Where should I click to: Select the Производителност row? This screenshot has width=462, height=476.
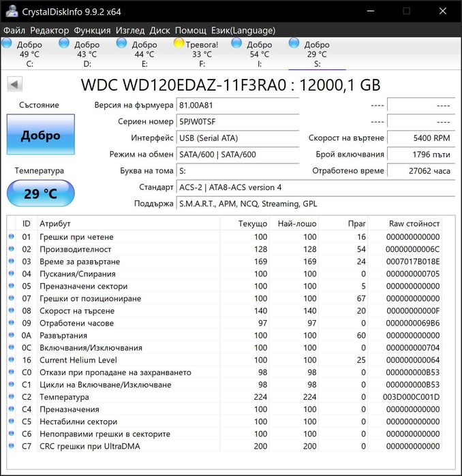coord(224,249)
